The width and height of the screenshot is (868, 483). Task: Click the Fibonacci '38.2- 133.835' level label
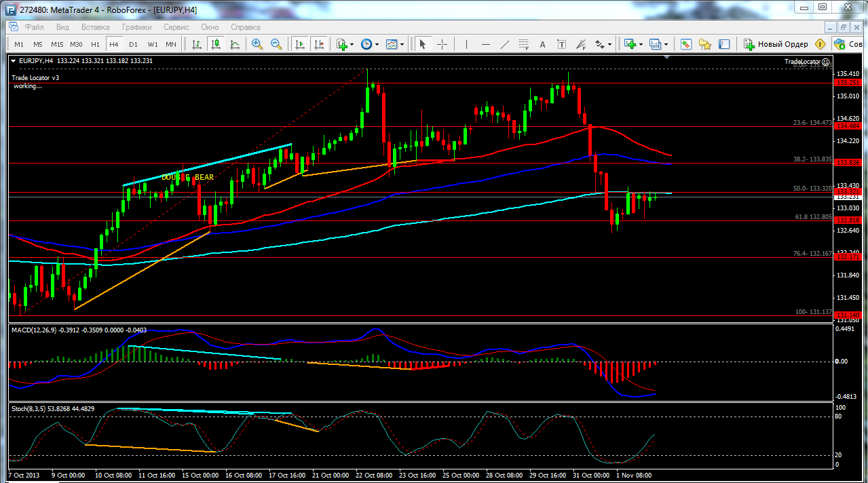click(x=812, y=159)
